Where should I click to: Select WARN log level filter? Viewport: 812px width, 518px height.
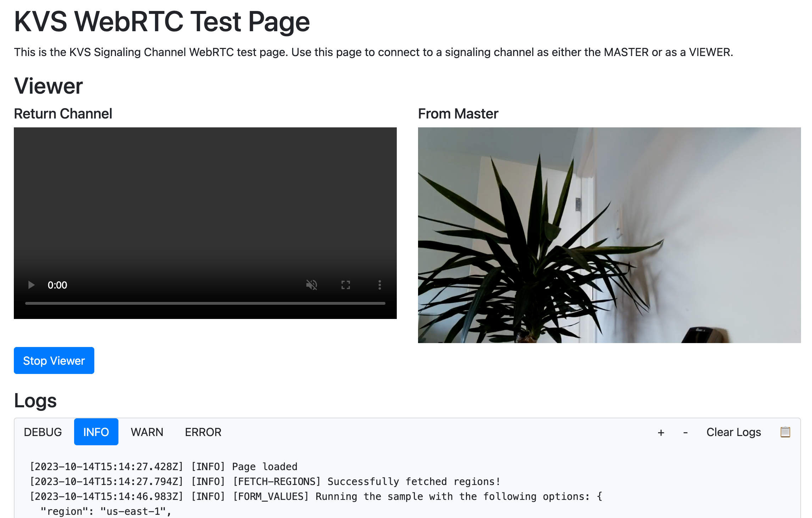point(147,431)
